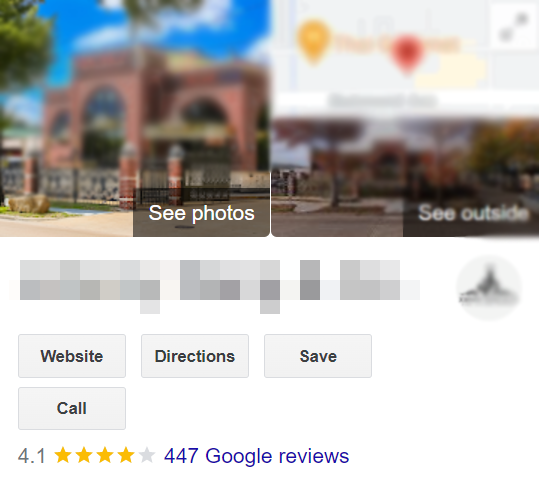Click the third gold rating star
The image size is (539, 477).
coord(105,455)
